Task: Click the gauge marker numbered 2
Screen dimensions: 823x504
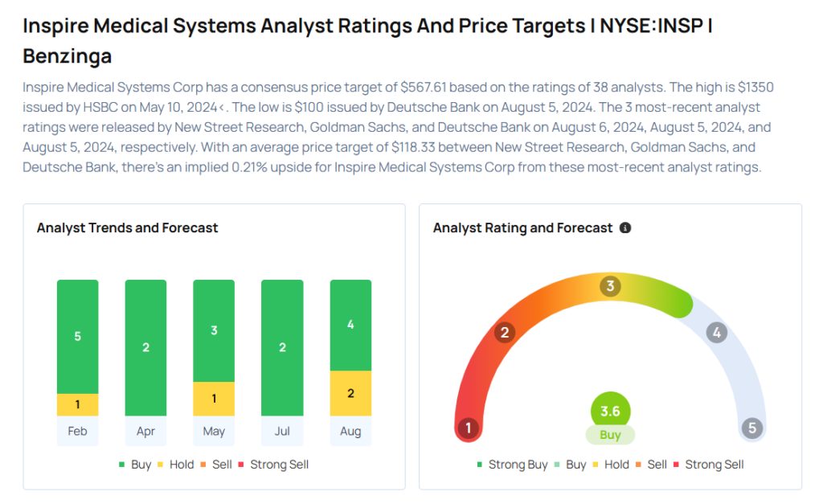Action: [x=505, y=332]
